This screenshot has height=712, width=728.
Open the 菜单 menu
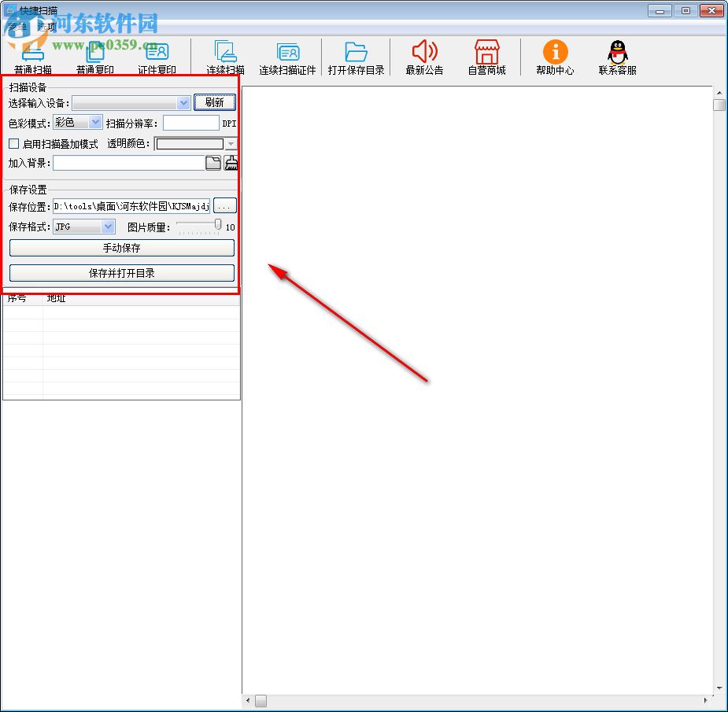click(17, 27)
